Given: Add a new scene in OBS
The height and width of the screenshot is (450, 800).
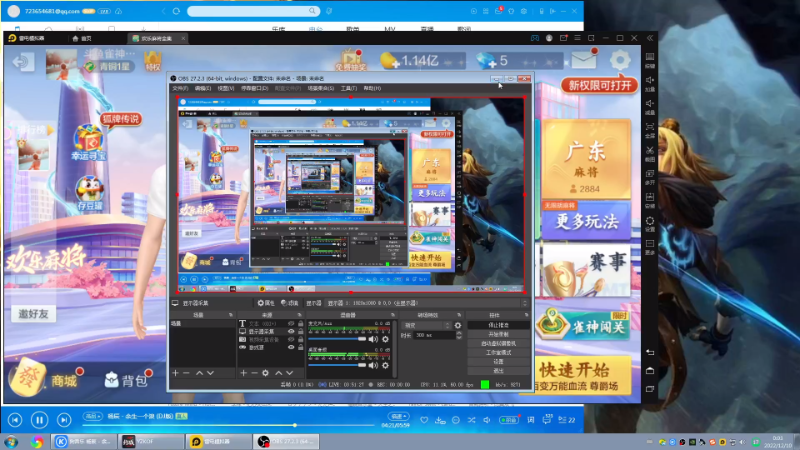Looking at the screenshot, I should (x=176, y=373).
